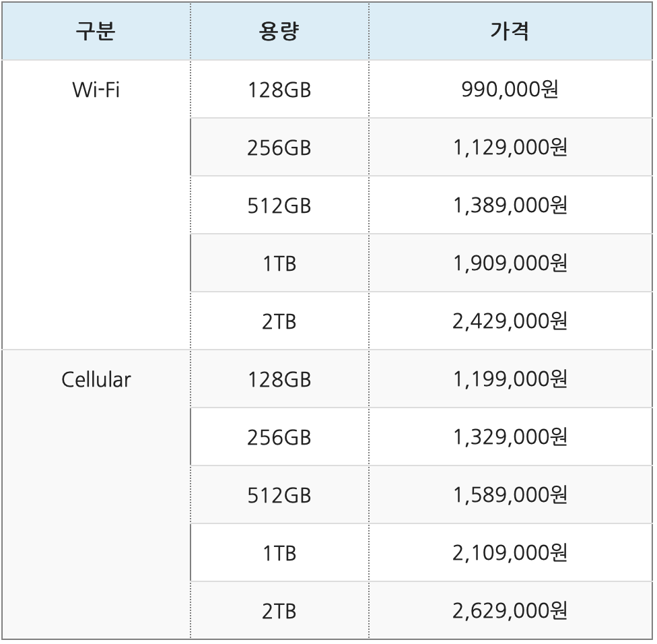Click the 1,389,000원 price cell

[510, 204]
